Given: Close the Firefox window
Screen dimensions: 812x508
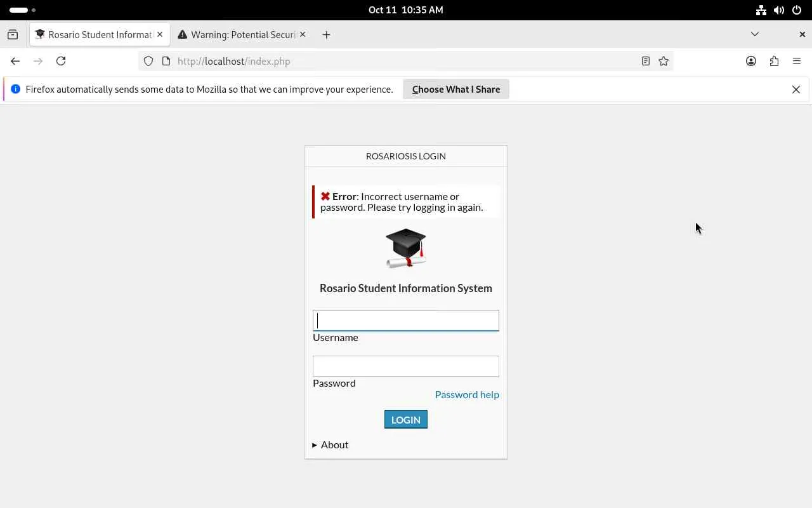Looking at the screenshot, I should pyautogui.click(x=802, y=34).
